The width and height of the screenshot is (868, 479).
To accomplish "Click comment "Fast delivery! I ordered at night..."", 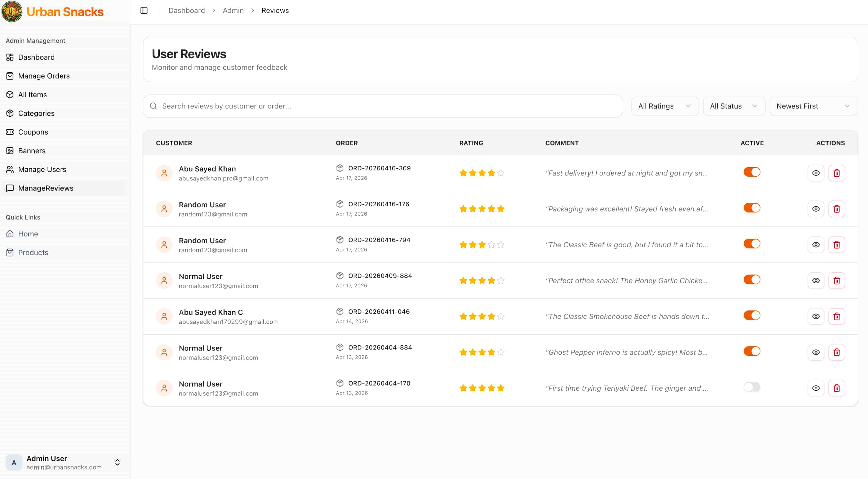I will point(626,173).
